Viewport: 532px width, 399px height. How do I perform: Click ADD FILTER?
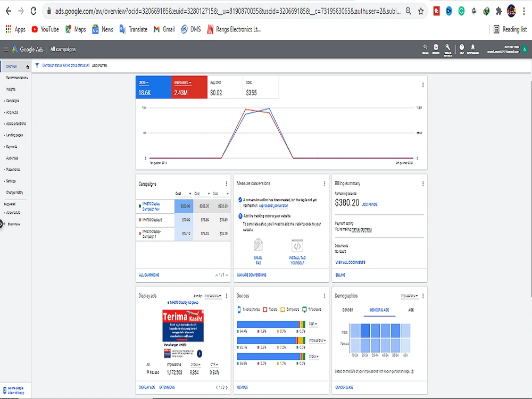pyautogui.click(x=99, y=66)
